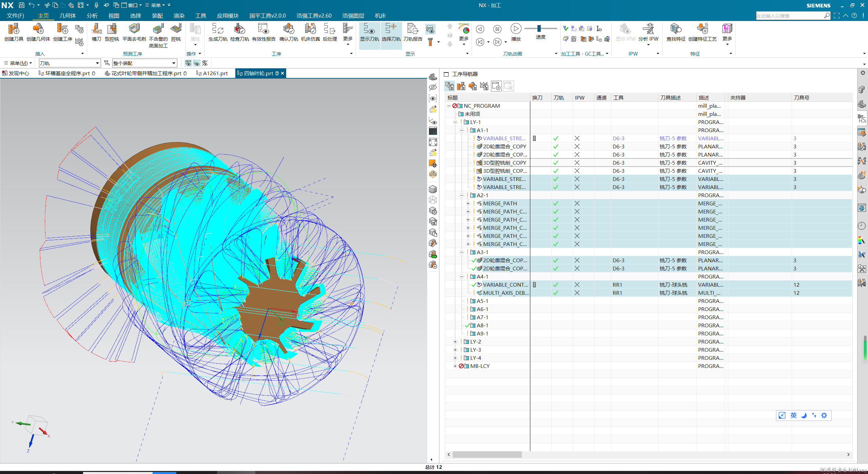This screenshot has width=868, height=474.
Task: Click the fit view icon in viewport toolbar
Action: pyautogui.click(x=433, y=142)
